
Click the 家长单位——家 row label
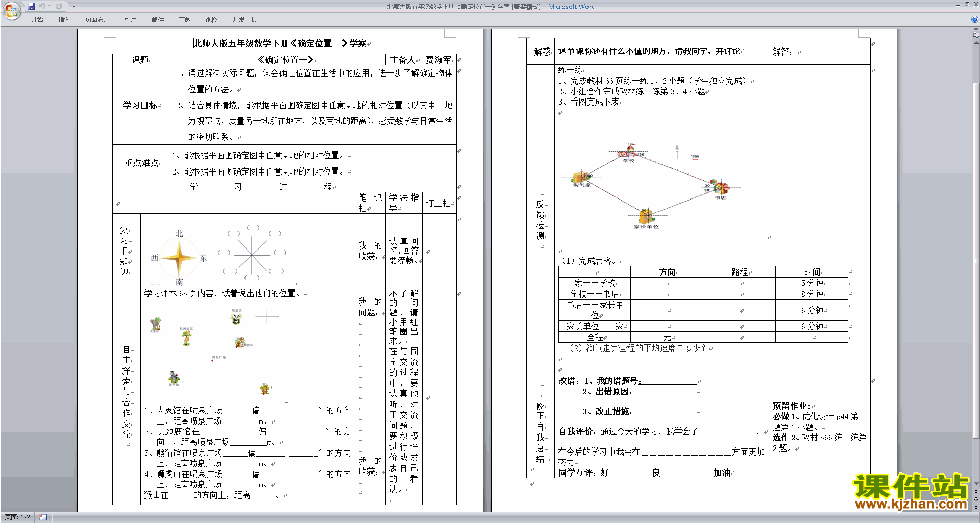click(595, 326)
